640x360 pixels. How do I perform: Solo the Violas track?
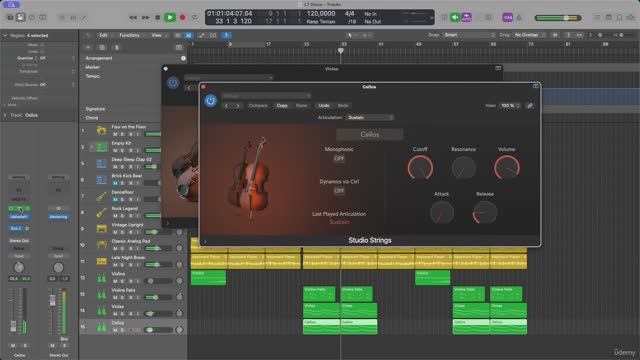click(122, 314)
